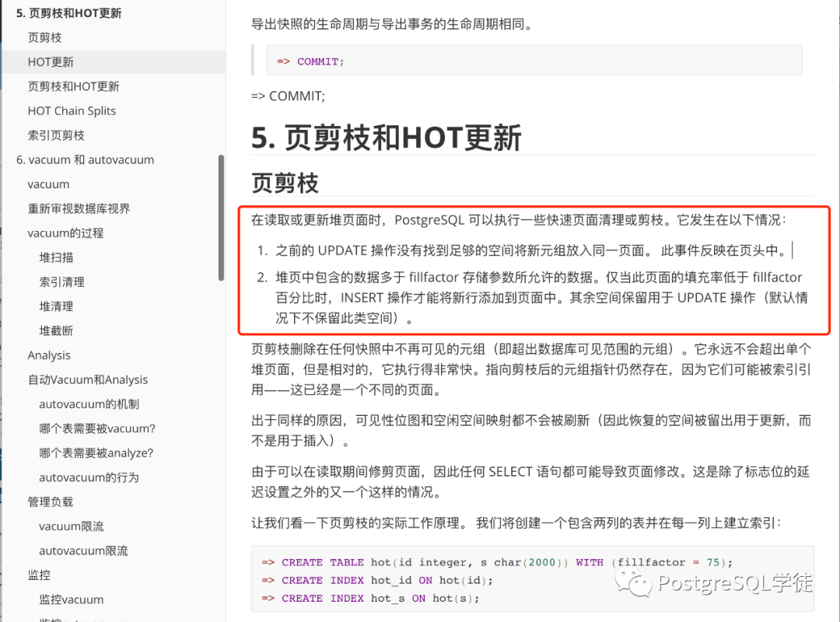This screenshot has height=622, width=840.
Task: Open 监控vacuum in the sidebar outline
Action: click(72, 600)
